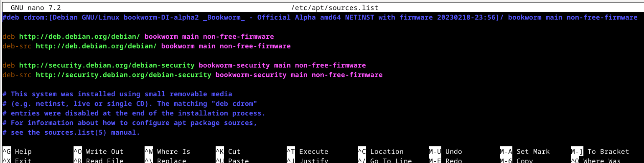The height and width of the screenshot is (163, 644).
Task: Click the 'entries were disabled' comment line
Action: point(134,113)
